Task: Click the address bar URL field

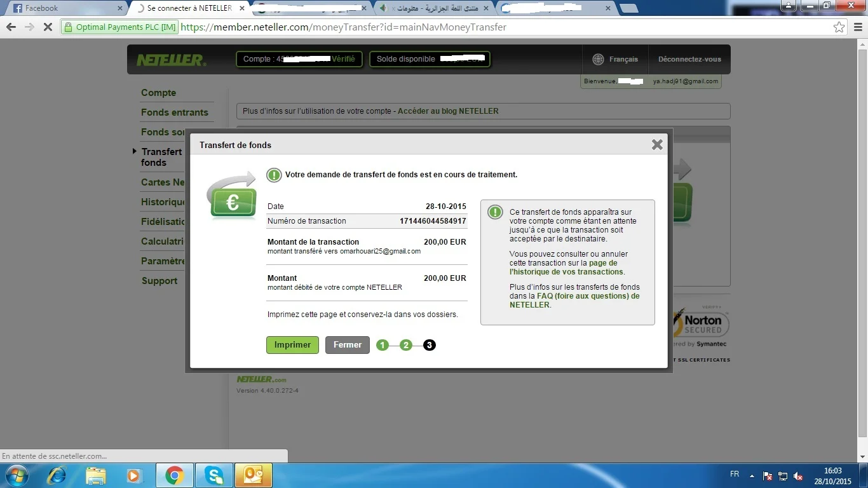Action: coord(445,27)
